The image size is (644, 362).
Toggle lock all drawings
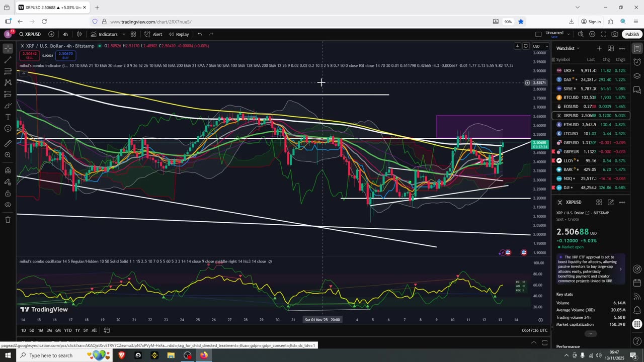pos(8,194)
